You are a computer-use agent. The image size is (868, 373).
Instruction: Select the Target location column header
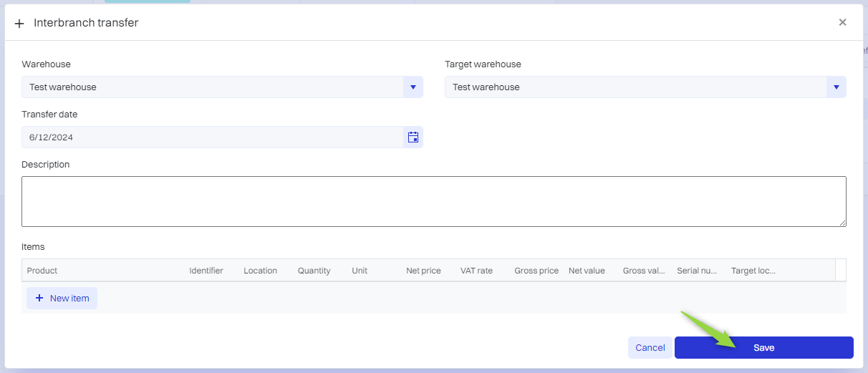coord(753,271)
